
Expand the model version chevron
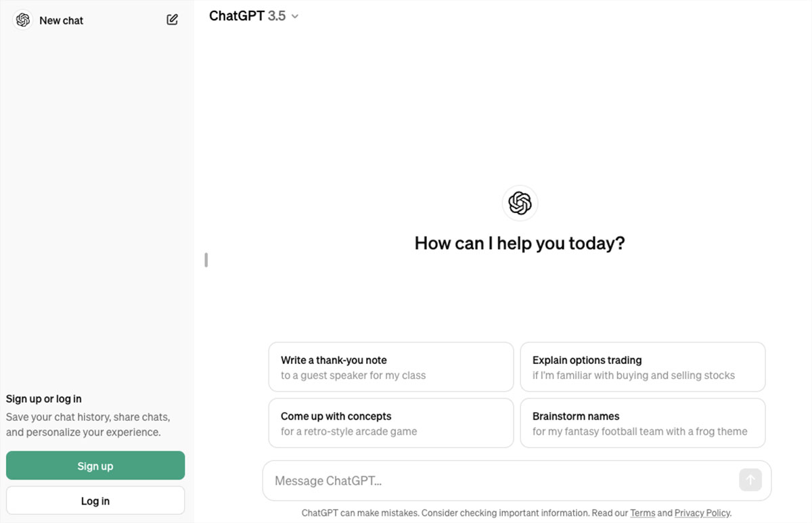click(x=294, y=16)
